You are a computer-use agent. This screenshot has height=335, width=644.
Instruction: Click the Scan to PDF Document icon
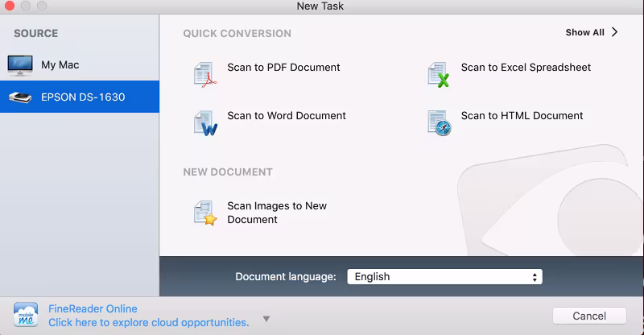point(205,75)
